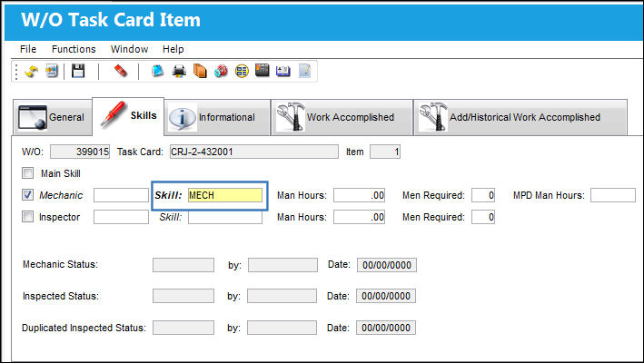This screenshot has width=644, height=363.
Task: Click the Item number field
Action: tap(385, 152)
